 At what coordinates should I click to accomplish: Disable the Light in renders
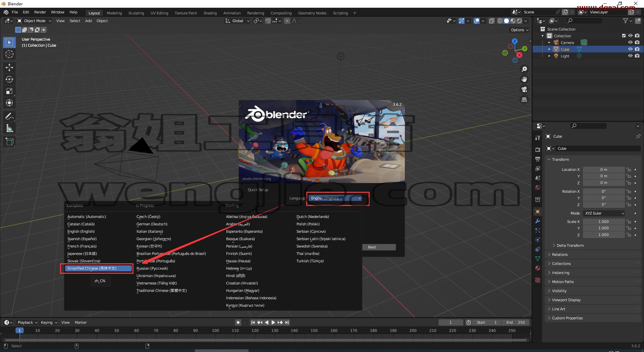point(637,56)
